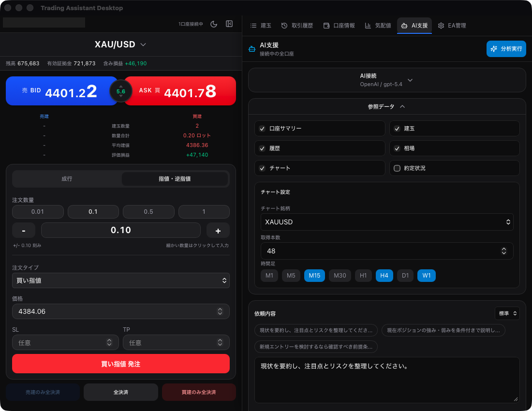Expand the XAU/USD symbol dropdown
This screenshot has height=411, width=532.
121,44
